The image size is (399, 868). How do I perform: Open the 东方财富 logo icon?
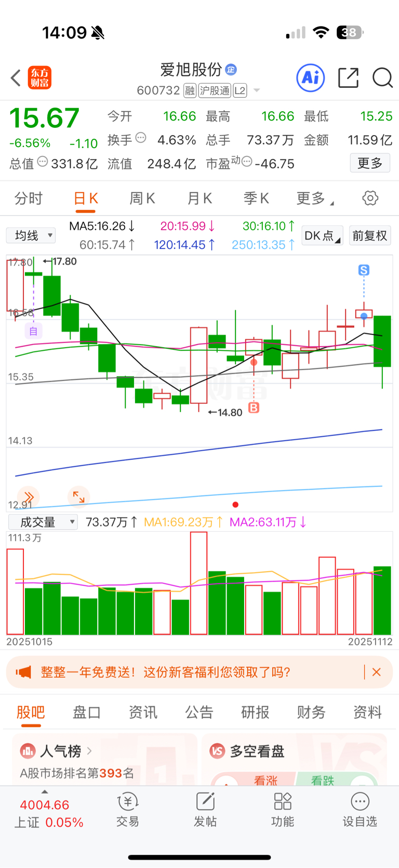pyautogui.click(x=39, y=78)
